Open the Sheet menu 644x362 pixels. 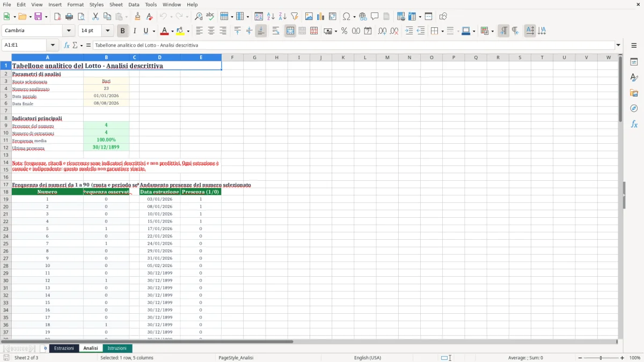tap(116, 4)
